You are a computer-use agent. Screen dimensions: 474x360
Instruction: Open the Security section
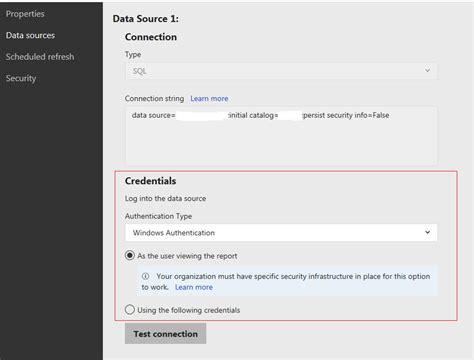point(21,78)
